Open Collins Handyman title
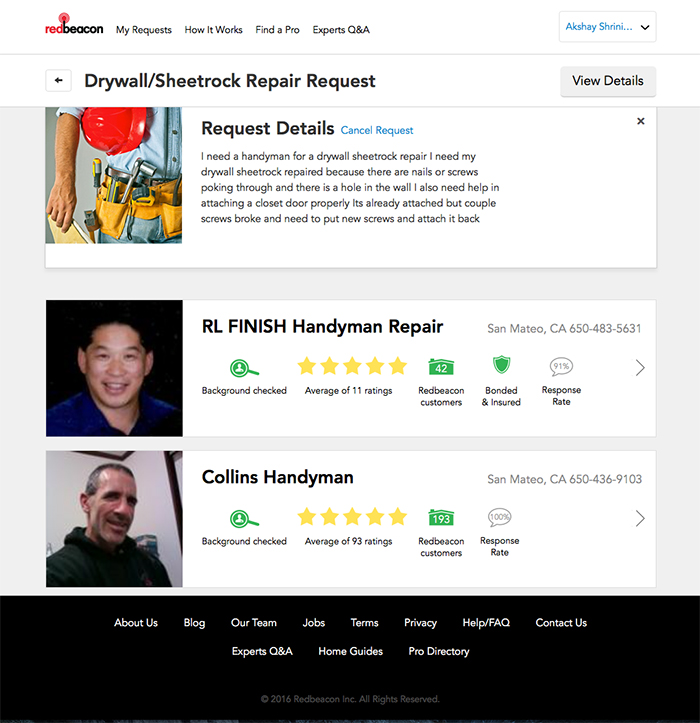The height and width of the screenshot is (723, 700). point(278,477)
